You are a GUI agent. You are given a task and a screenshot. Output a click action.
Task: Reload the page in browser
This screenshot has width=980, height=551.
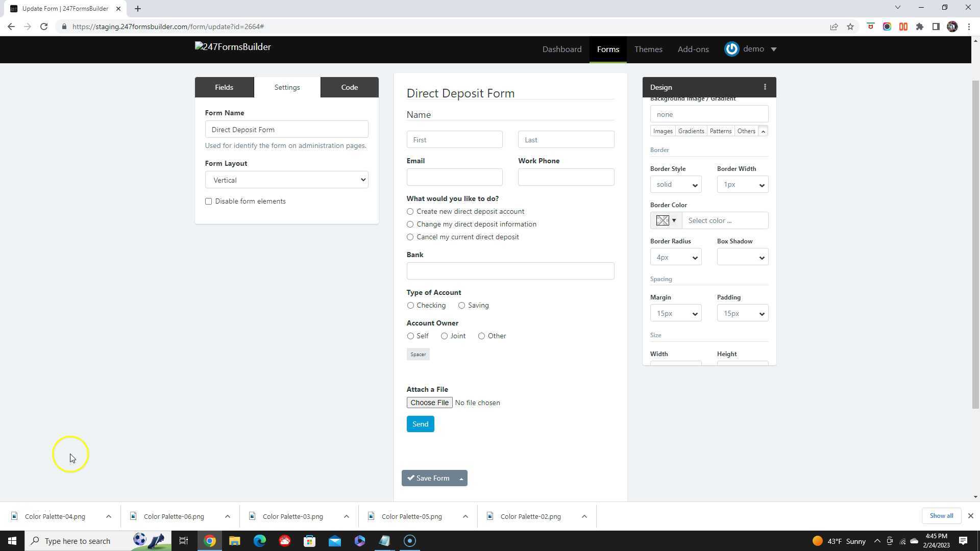coord(44,27)
